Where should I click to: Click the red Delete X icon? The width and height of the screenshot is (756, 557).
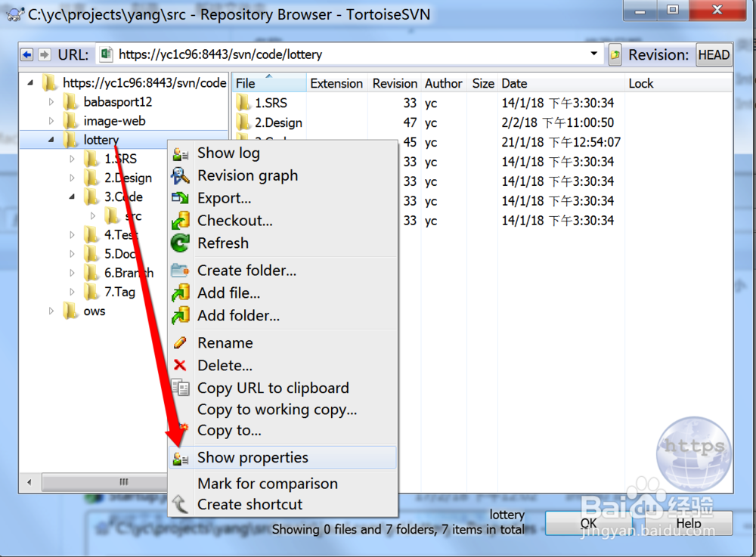click(180, 365)
